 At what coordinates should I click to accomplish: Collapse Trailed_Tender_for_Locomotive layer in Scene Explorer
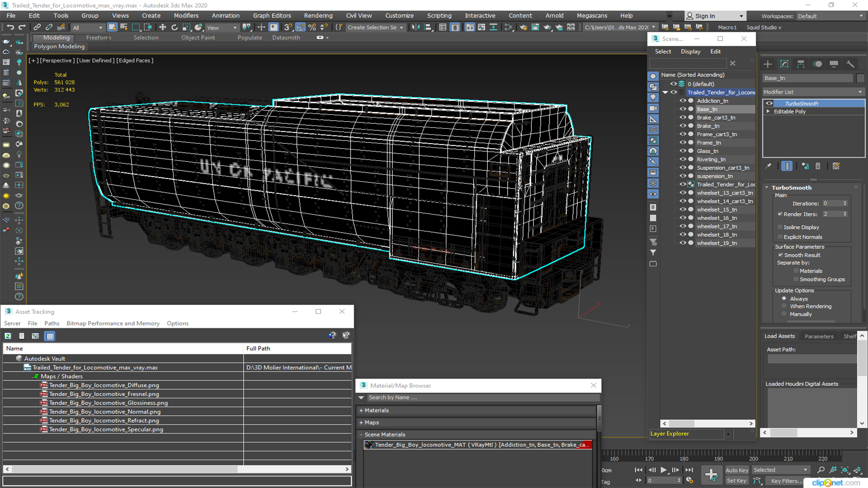tap(665, 93)
